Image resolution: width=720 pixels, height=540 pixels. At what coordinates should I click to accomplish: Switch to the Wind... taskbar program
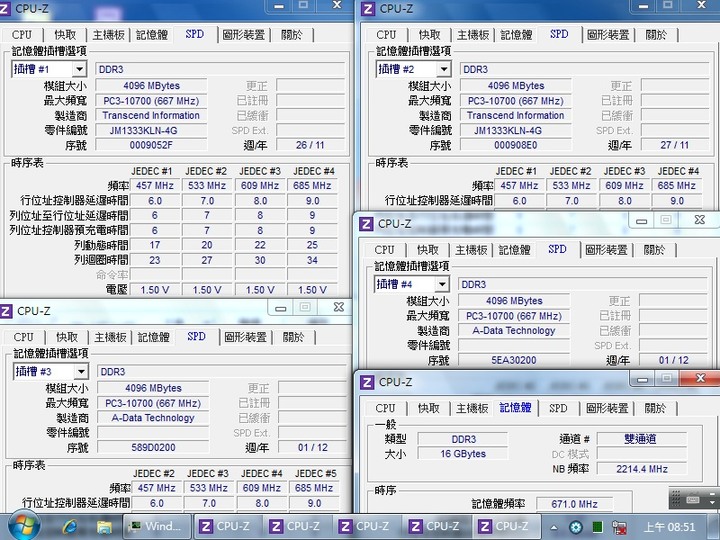157,527
